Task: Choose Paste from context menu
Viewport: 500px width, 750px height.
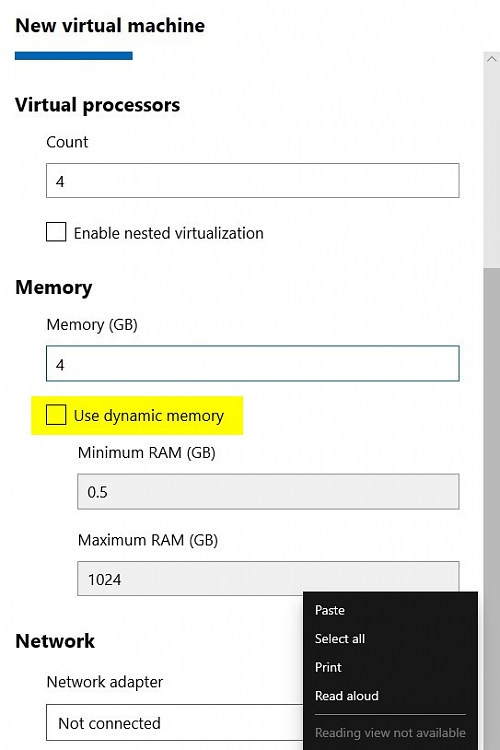Action: 330,610
